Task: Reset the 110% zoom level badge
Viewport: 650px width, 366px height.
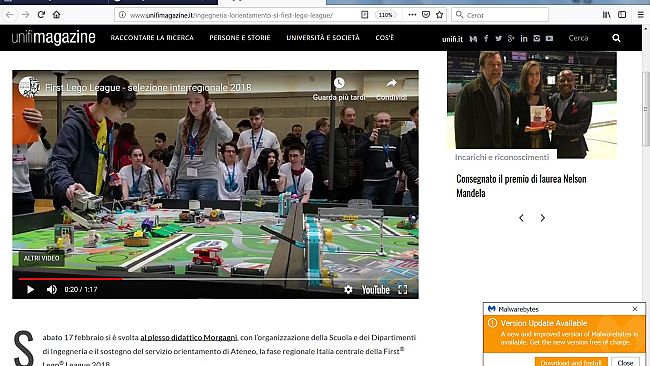Action: click(386, 15)
